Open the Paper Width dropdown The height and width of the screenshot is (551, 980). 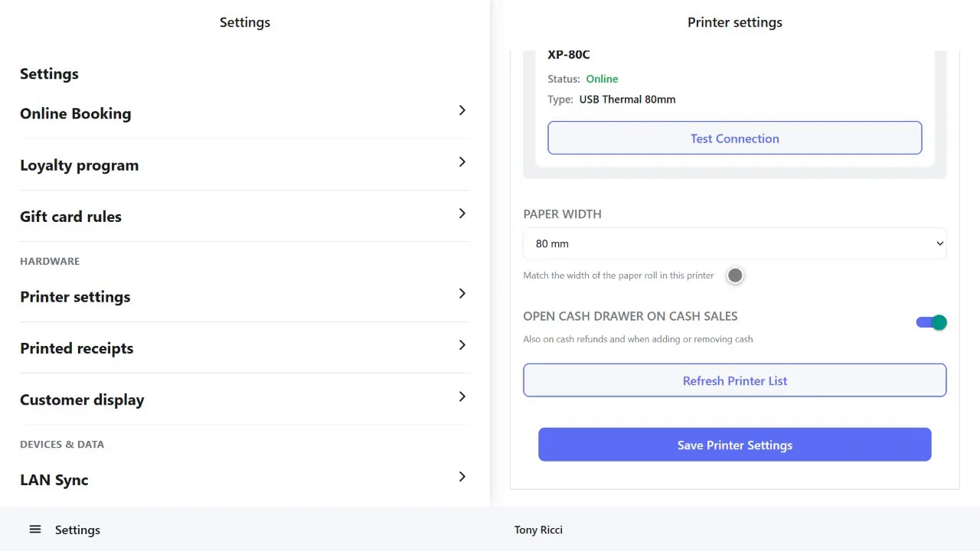pyautogui.click(x=735, y=243)
